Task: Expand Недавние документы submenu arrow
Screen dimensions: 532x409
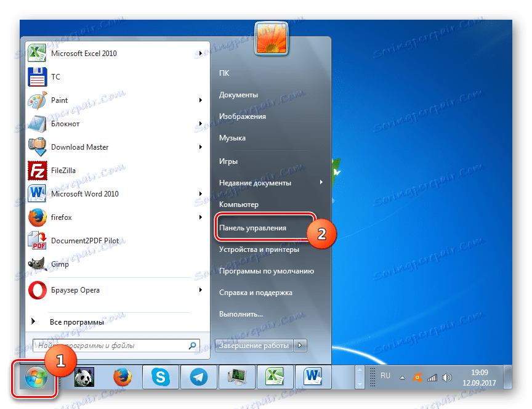Action: click(x=321, y=182)
